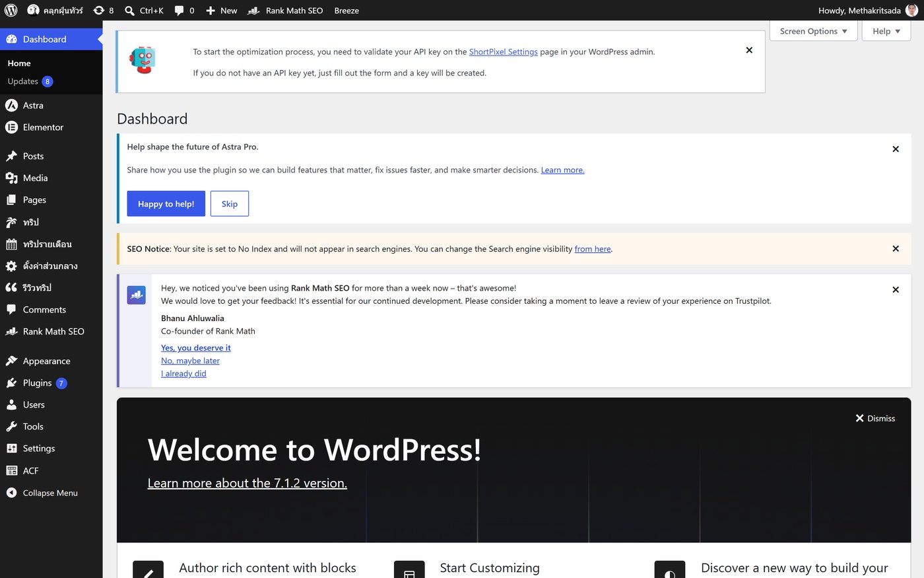Open the New content menu
The width and height of the screenshot is (924, 578).
(x=221, y=11)
